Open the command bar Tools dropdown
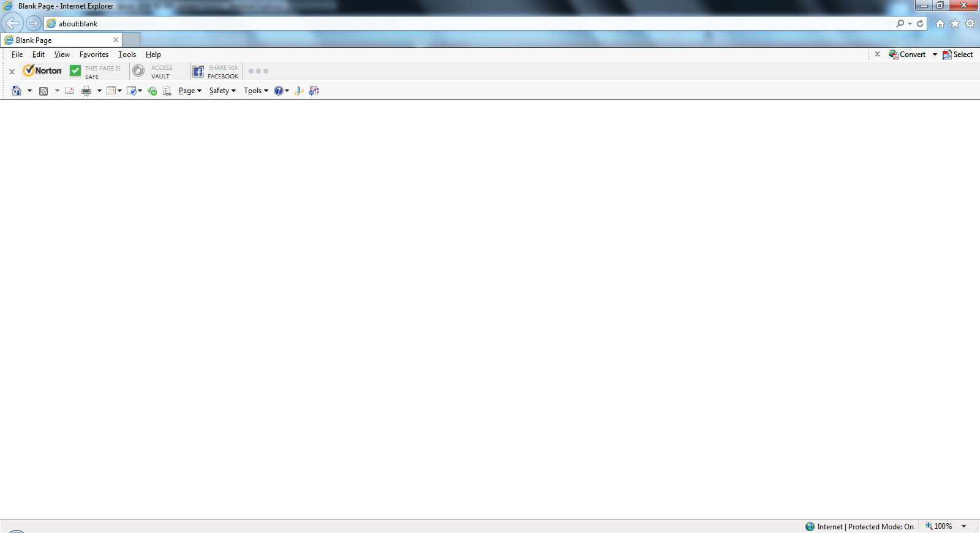Screen dimensions: 980x533 click(x=256, y=91)
